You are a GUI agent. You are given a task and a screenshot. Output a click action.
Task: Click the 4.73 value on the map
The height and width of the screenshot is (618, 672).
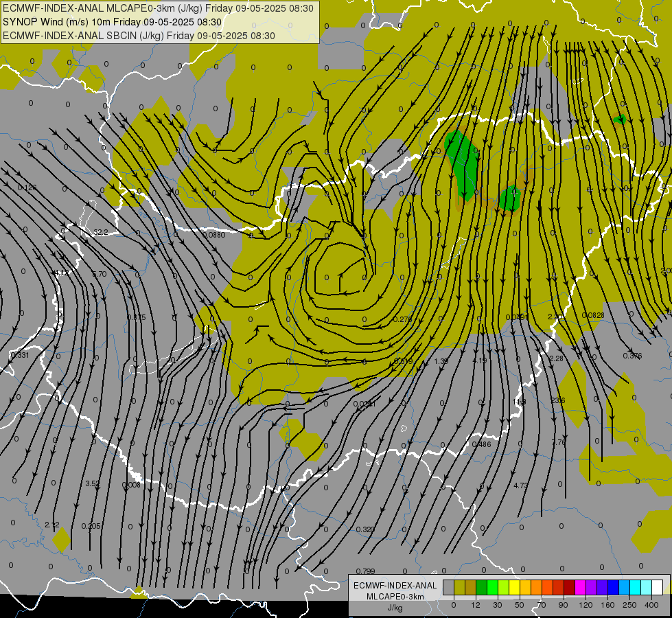pos(521,485)
